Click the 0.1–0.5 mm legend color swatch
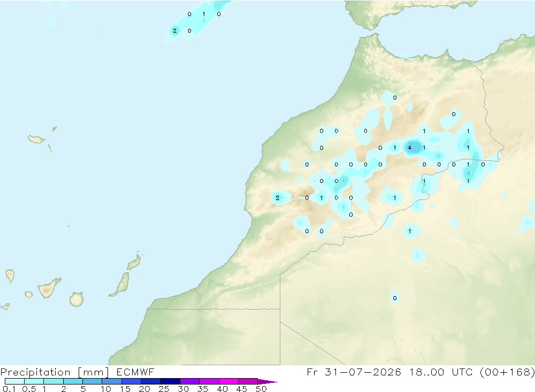The image size is (535, 392). tap(14, 381)
